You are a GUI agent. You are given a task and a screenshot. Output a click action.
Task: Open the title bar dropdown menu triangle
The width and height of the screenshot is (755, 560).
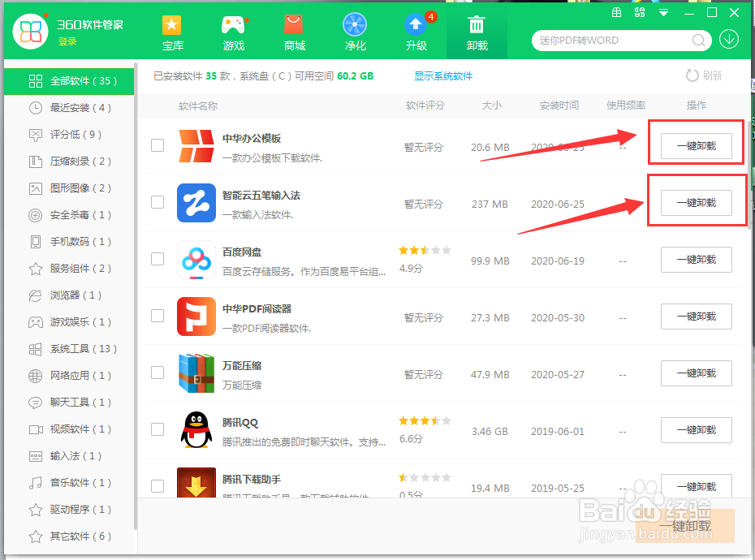coord(663,13)
